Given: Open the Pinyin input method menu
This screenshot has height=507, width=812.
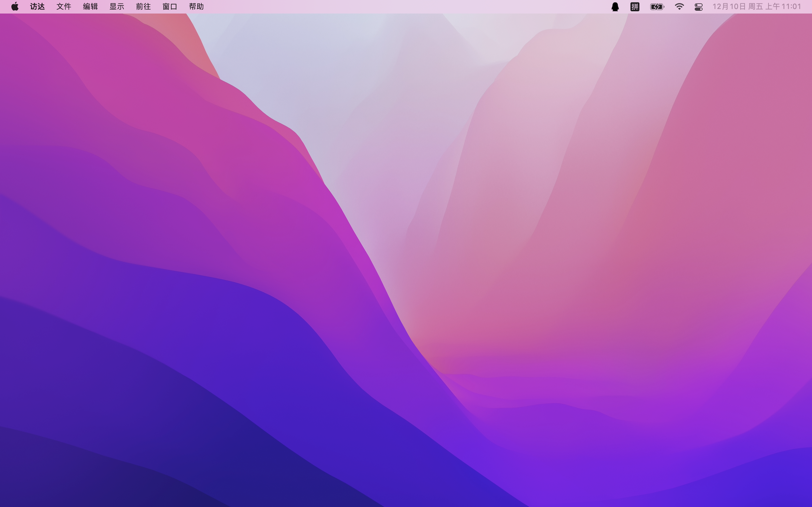Looking at the screenshot, I should click(x=635, y=7).
